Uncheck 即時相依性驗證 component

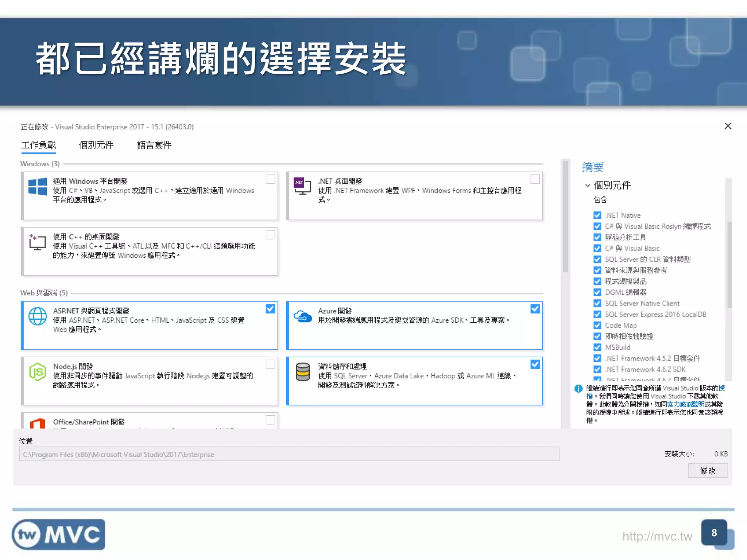(x=597, y=336)
